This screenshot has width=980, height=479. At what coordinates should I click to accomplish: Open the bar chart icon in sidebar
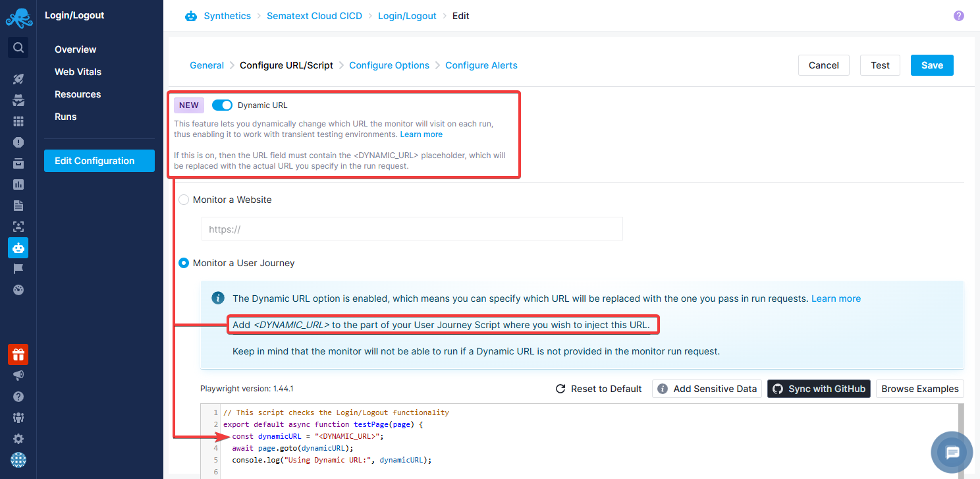[18, 184]
